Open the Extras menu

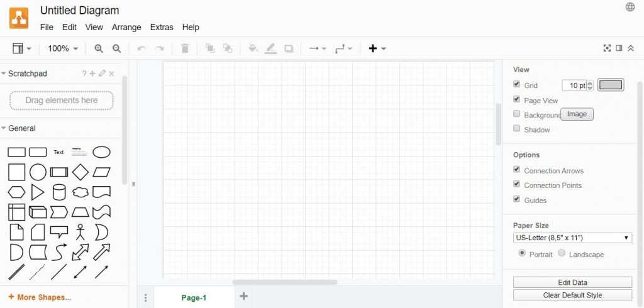tap(162, 27)
